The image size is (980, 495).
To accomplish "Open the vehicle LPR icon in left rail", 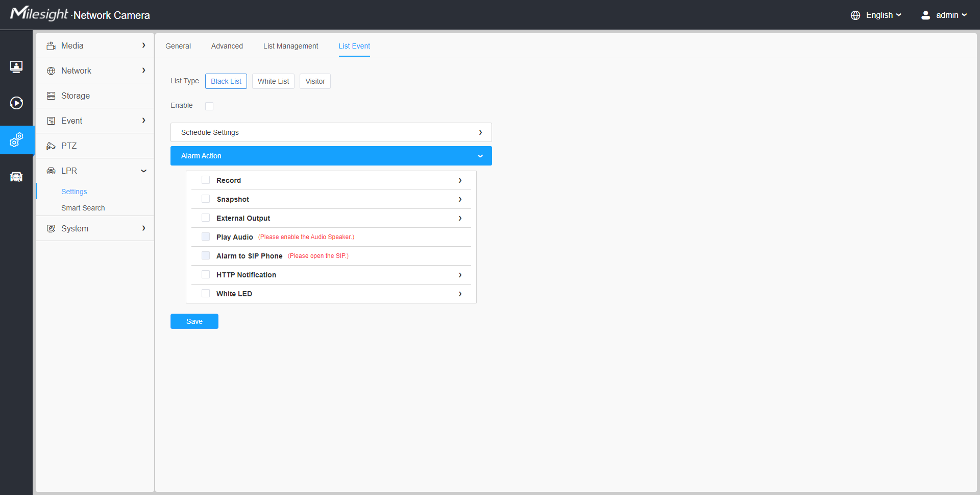I will coord(16,177).
